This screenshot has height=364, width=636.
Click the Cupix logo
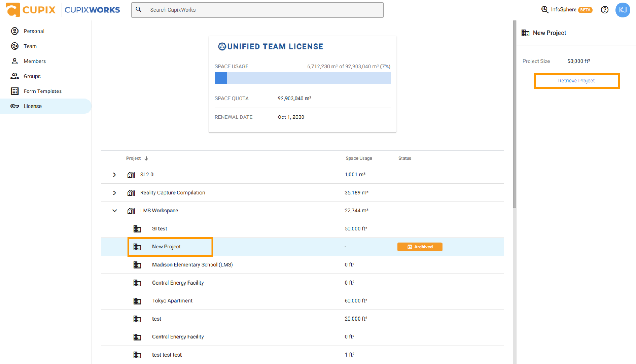click(30, 10)
